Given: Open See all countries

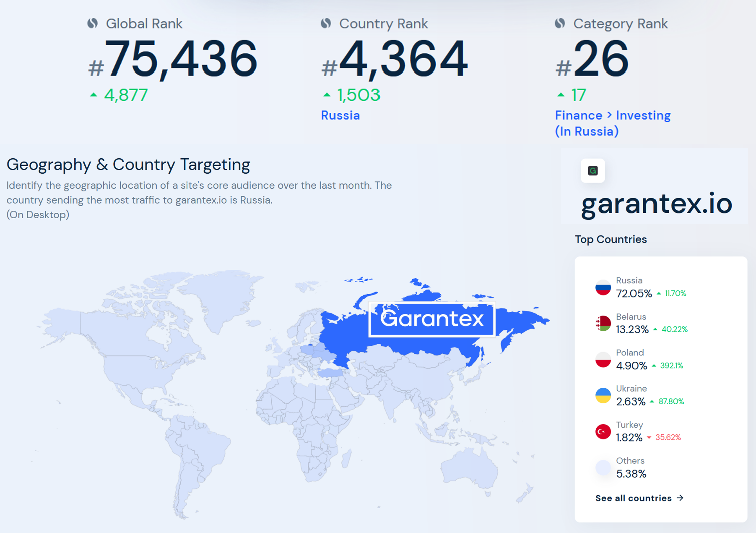Looking at the screenshot, I should 639,498.
